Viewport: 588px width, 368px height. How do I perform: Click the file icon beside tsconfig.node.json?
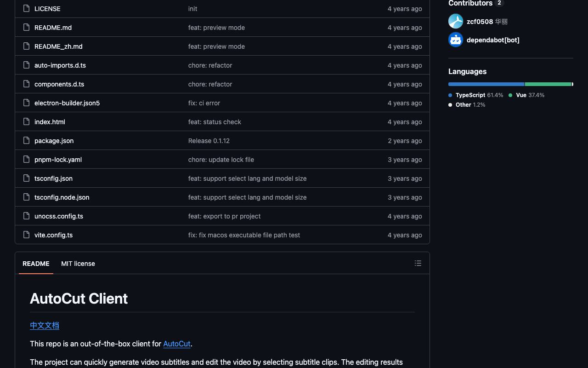(27, 197)
